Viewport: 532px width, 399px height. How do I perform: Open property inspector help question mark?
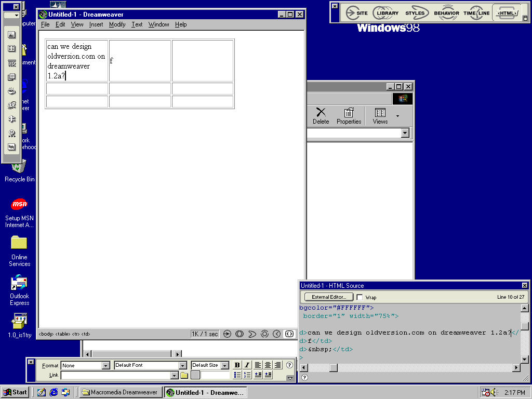(289, 365)
